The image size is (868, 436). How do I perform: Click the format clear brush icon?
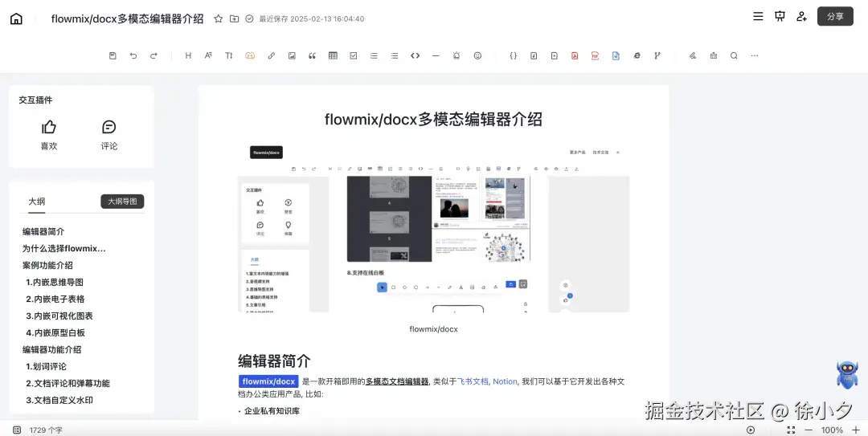point(714,56)
